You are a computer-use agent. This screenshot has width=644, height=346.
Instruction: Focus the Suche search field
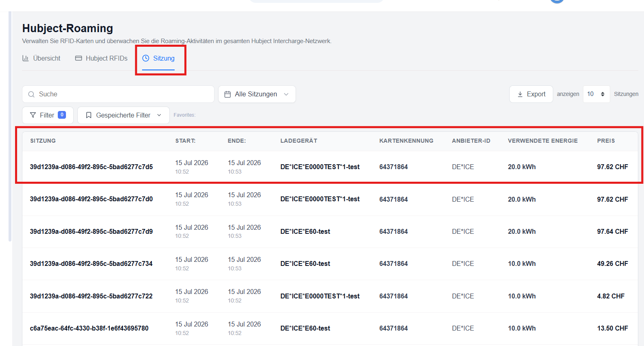click(118, 94)
